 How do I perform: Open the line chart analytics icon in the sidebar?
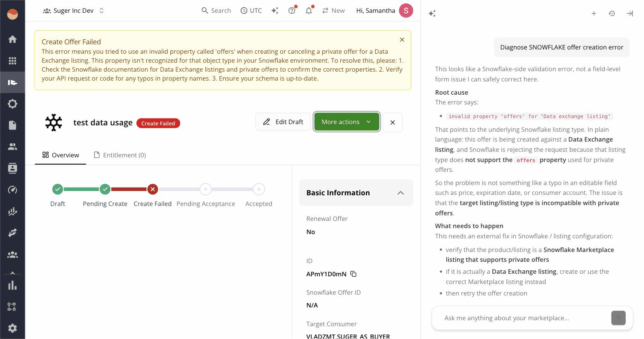tap(12, 212)
